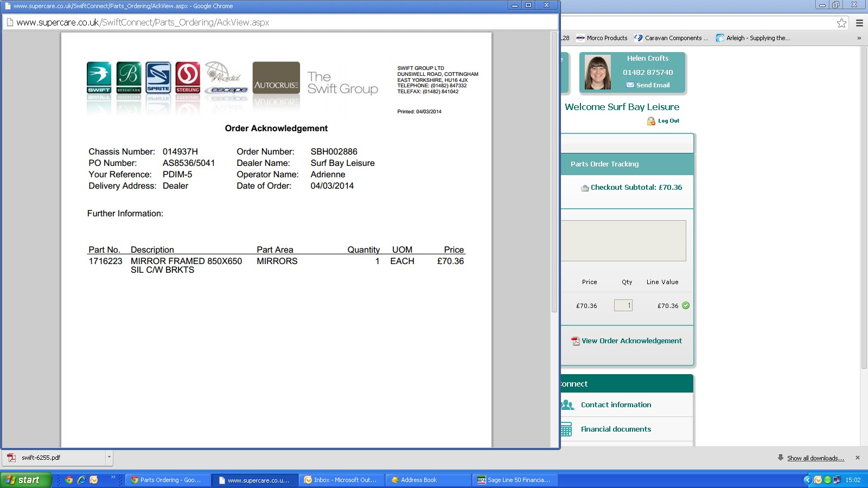Switch to Parts Ordering Chrome taskbar button
This screenshot has width=868, height=488.
tap(168, 480)
